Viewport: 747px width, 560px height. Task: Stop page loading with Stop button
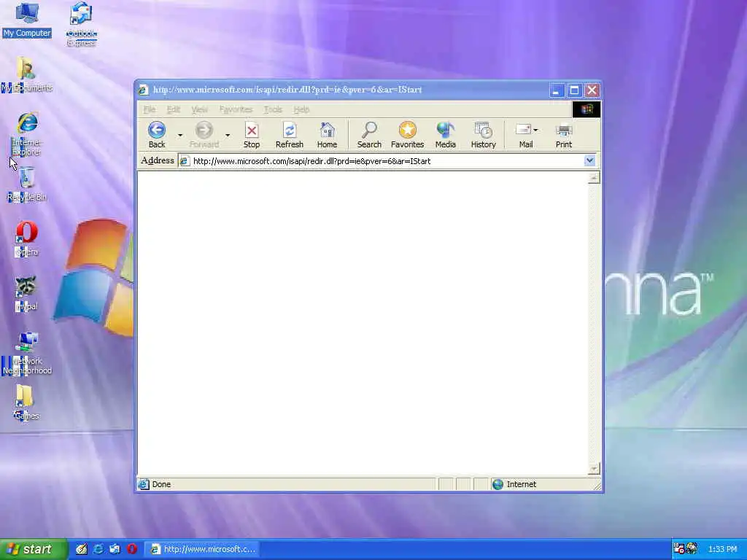point(252,135)
